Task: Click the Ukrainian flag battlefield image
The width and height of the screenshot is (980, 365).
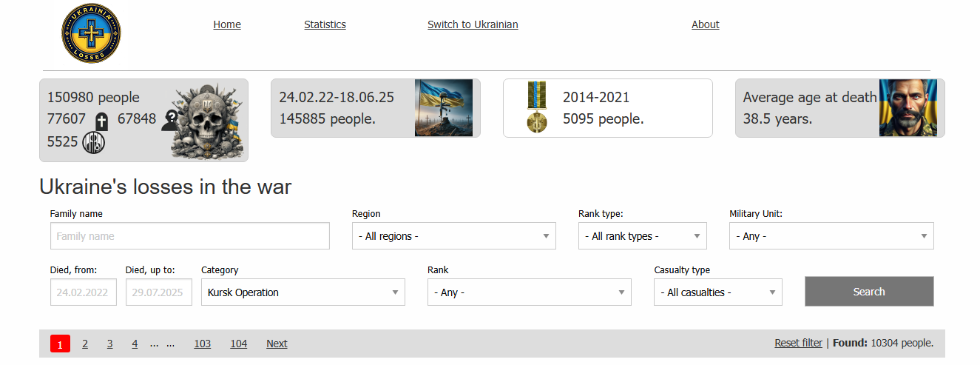Action: 443,108
